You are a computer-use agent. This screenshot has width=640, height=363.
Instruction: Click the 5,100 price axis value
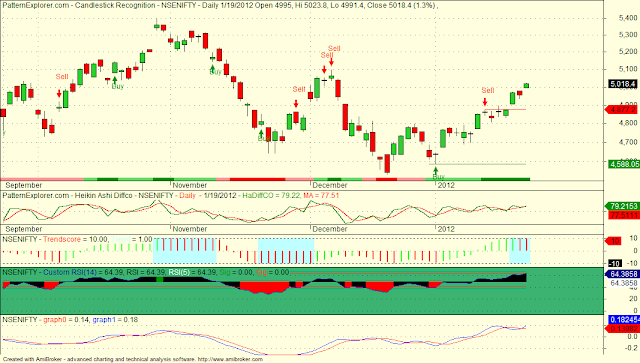(x=628, y=69)
